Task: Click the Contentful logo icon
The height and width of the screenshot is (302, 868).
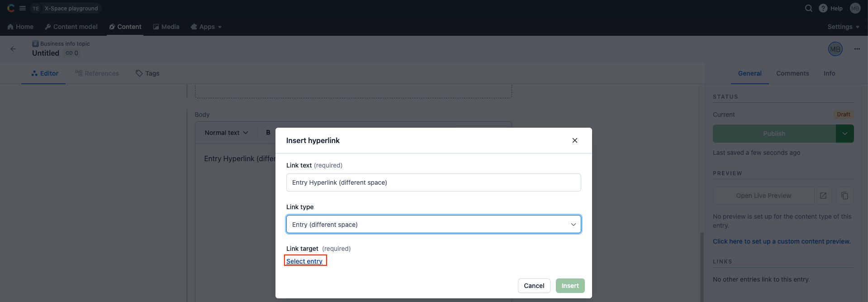Action: [x=11, y=8]
